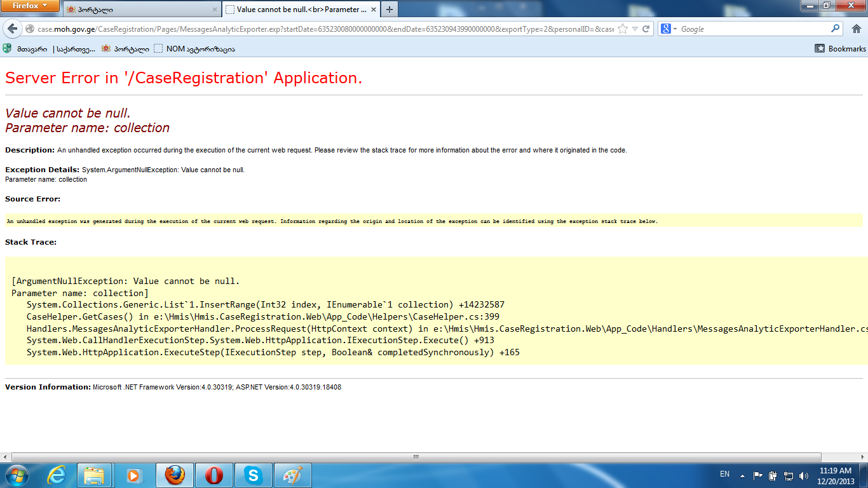Open the Bookmarks button on toolbar
The width and height of the screenshot is (868, 488).
click(x=841, y=48)
